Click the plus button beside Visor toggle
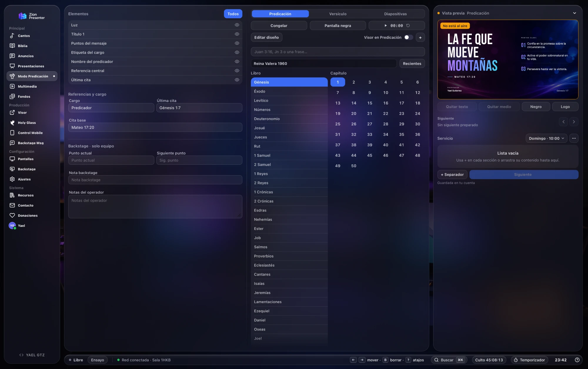The width and height of the screenshot is (588, 369). coord(420,37)
